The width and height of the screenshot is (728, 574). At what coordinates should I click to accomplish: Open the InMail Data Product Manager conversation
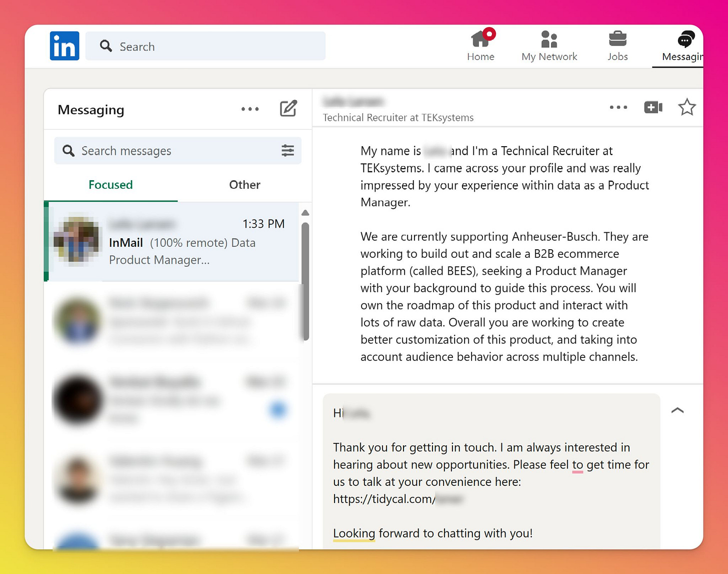coord(172,242)
